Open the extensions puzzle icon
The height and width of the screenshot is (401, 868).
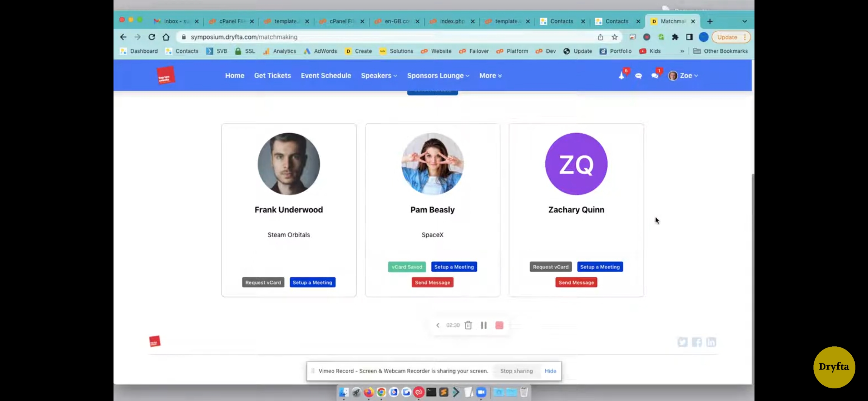click(675, 37)
